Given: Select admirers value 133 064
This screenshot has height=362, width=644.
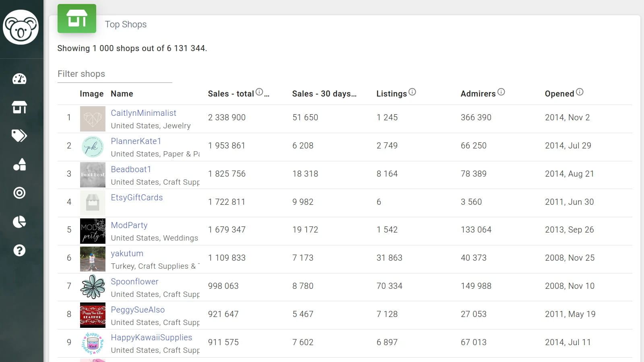Looking at the screenshot, I should tap(476, 230).
